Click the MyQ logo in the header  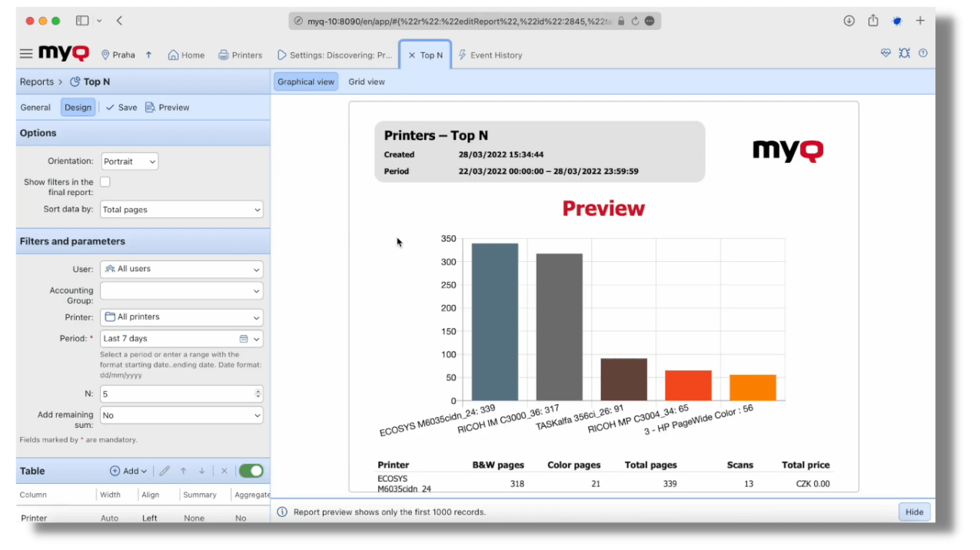click(x=65, y=54)
